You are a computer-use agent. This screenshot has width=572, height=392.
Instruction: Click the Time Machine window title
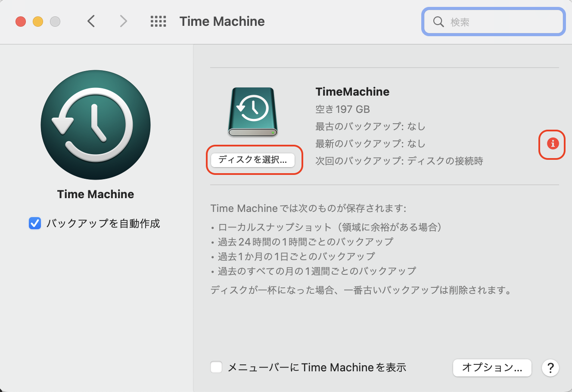point(222,21)
